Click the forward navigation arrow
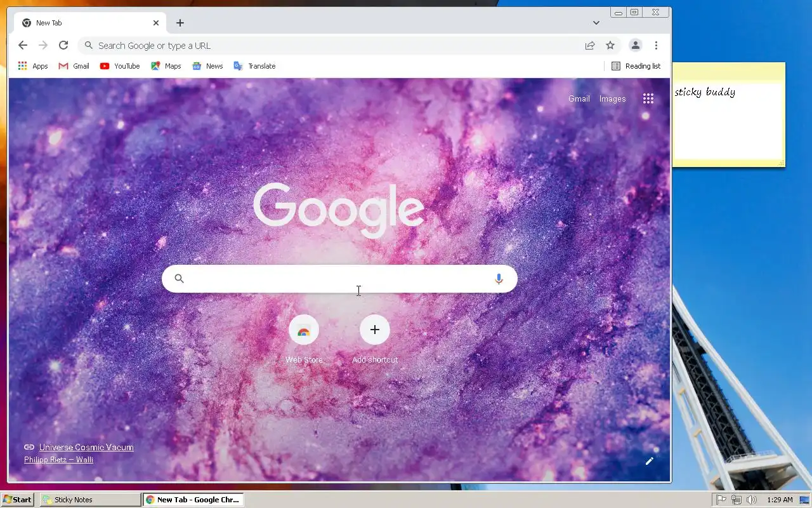This screenshot has height=508, width=812. [x=43, y=45]
